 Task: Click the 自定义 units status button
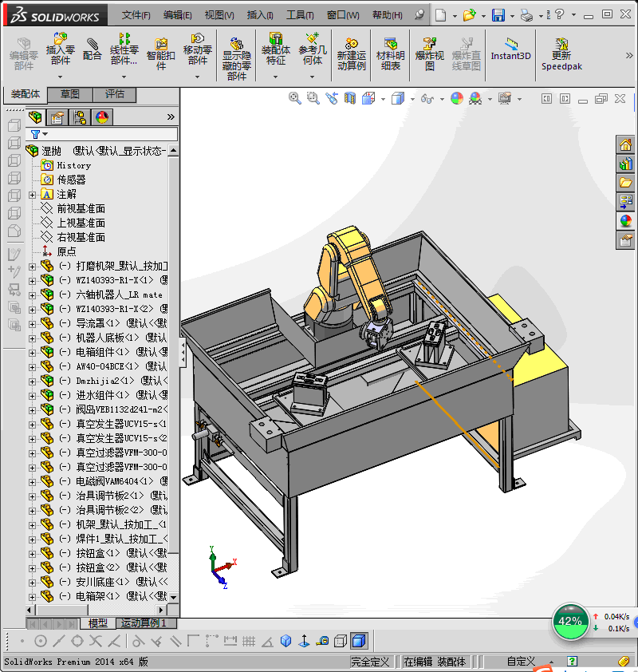[x=521, y=662]
